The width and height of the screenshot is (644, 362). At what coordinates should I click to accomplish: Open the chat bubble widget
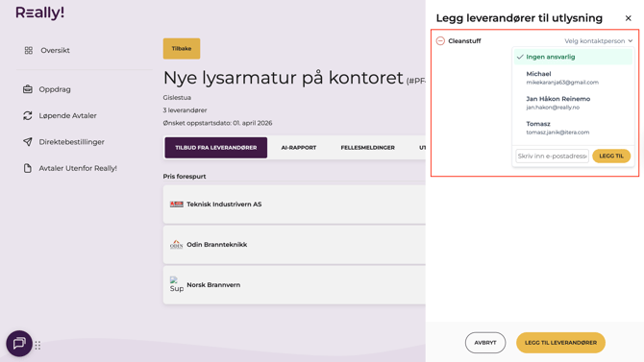tap(19, 343)
